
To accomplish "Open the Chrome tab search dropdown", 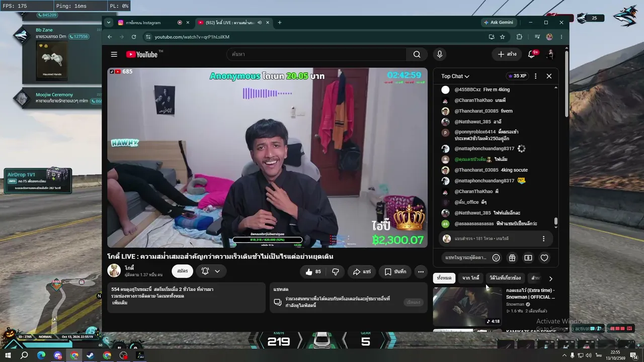I will point(110,23).
